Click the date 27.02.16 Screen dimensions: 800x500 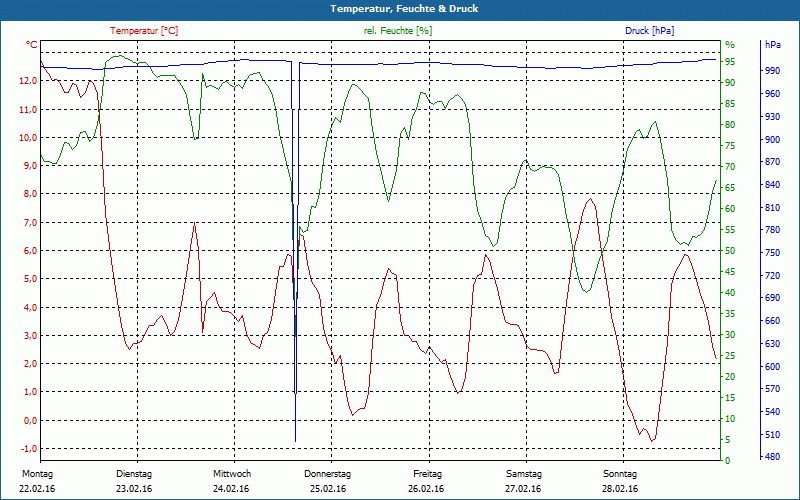(x=523, y=489)
